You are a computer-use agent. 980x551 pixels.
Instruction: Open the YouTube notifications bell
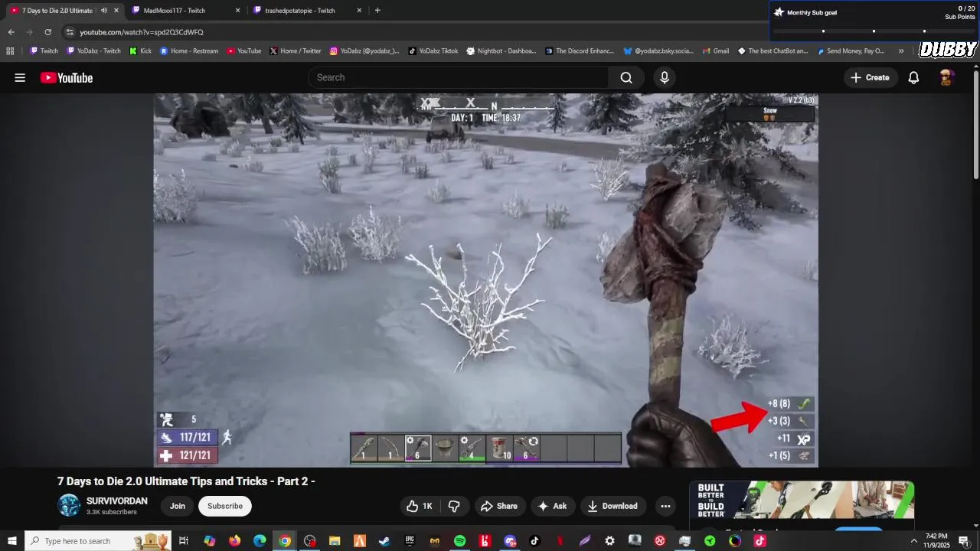click(x=913, y=77)
